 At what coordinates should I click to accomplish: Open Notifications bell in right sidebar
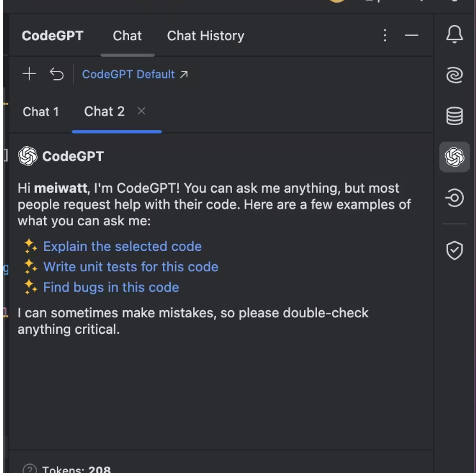454,36
